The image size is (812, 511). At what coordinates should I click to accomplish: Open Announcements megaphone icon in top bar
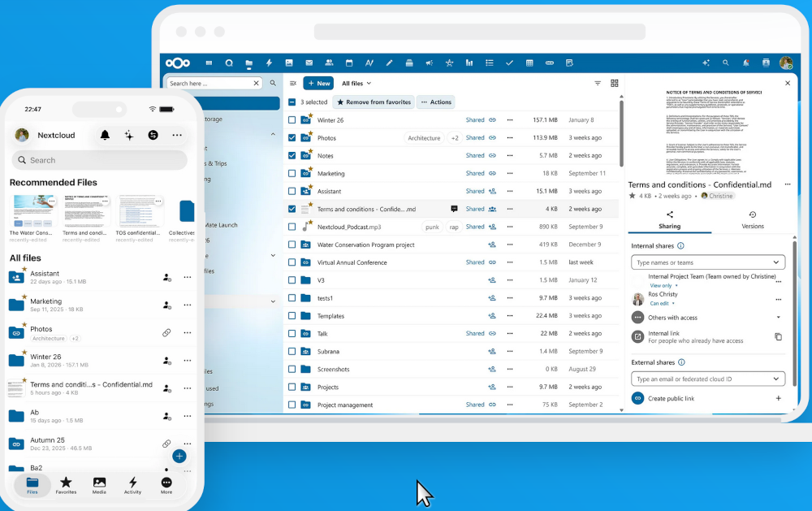430,63
